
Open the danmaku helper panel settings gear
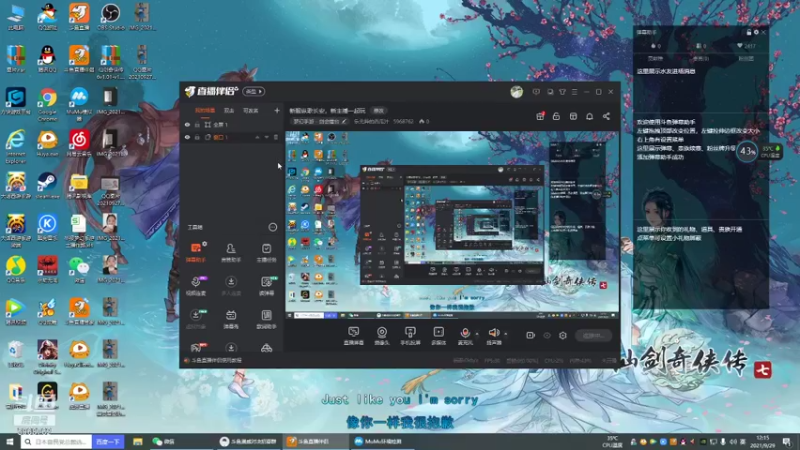coord(756,32)
